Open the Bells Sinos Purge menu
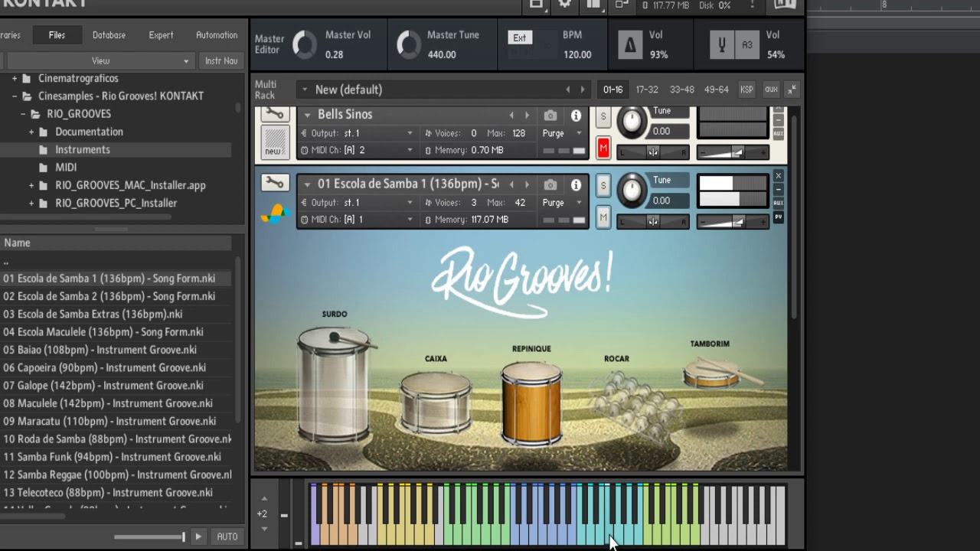This screenshot has height=551, width=980. (563, 133)
